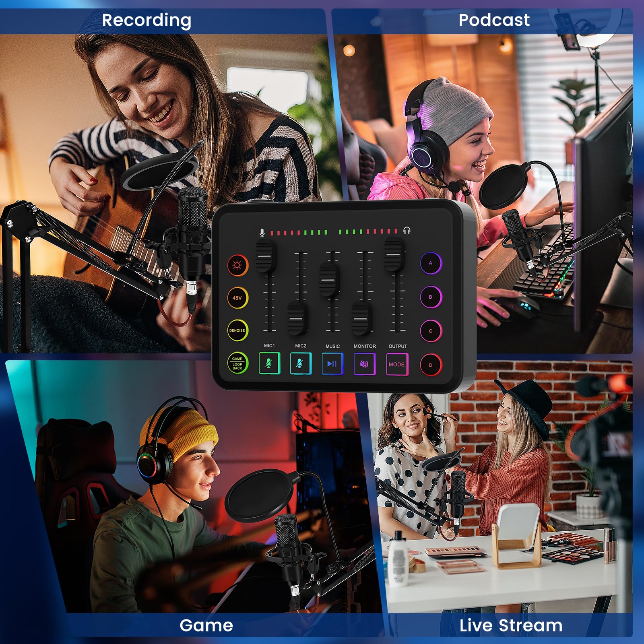
Task: Click the microphone icon beside level meter
Action: coord(262,233)
